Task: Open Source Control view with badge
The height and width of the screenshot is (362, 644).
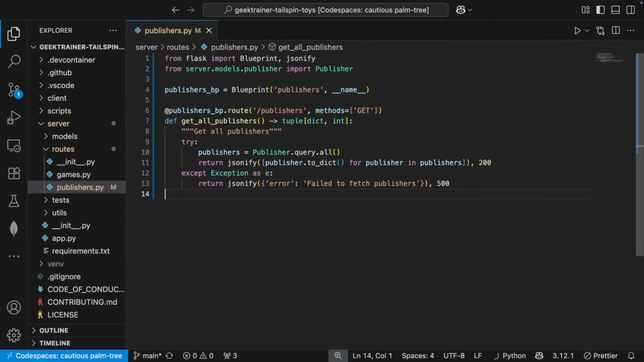Action: [14, 90]
